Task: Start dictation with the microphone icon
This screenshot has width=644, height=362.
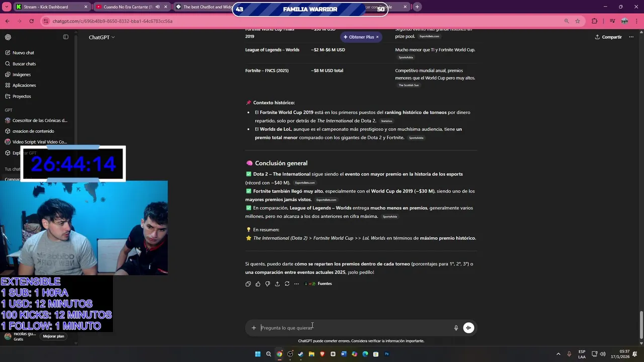Action: pos(456,328)
